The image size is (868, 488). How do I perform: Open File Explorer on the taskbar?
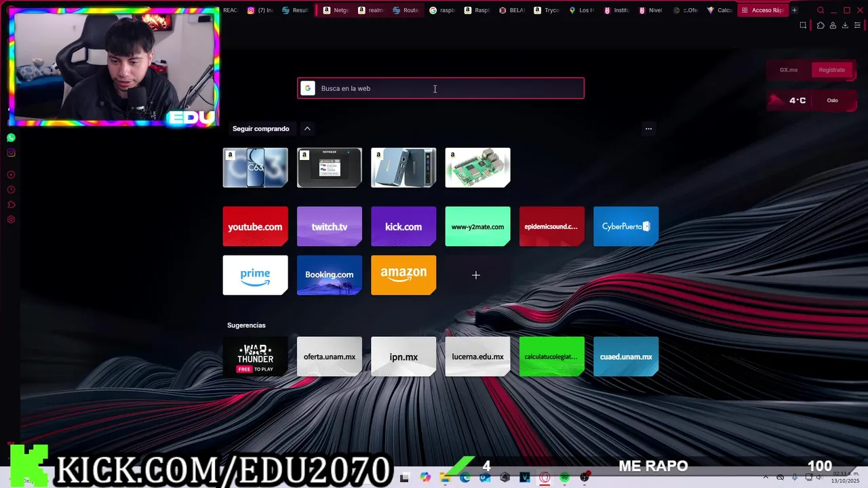446,477
